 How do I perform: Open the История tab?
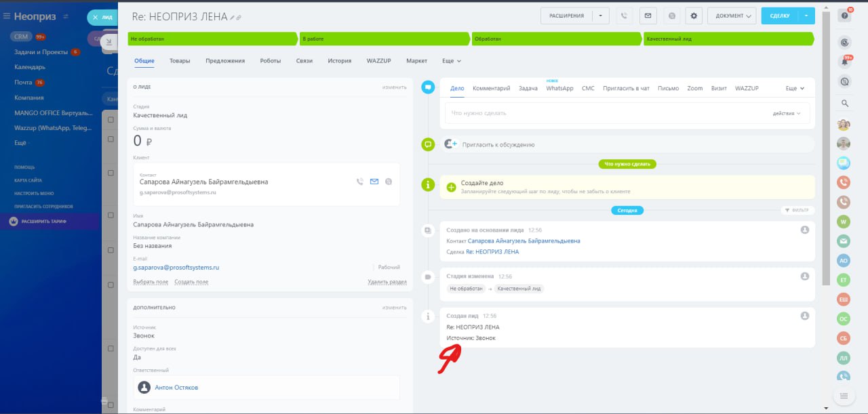click(x=340, y=61)
